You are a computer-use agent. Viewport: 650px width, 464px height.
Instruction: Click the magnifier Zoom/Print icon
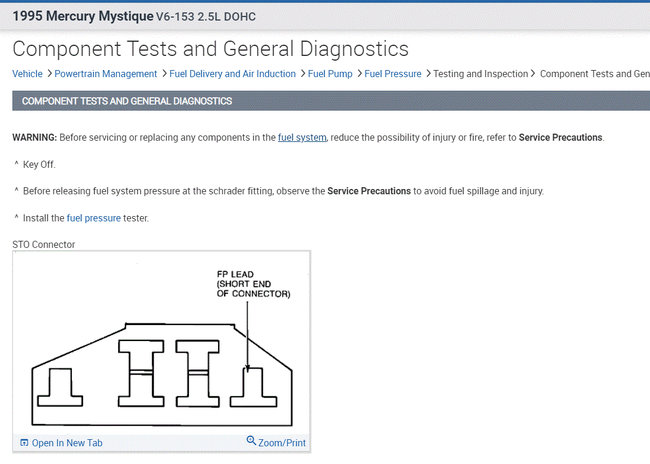point(251,440)
